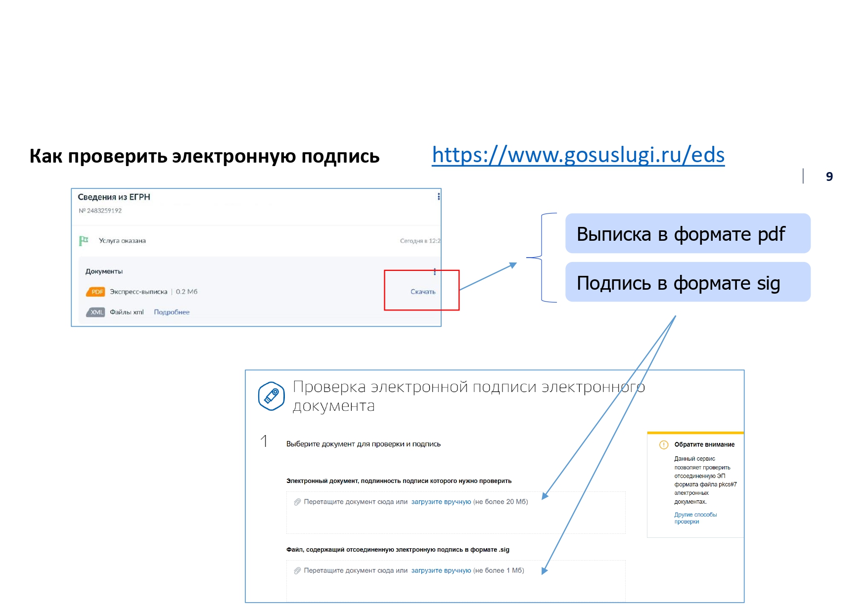The width and height of the screenshot is (868, 613).
Task: Click the PDF badge of Экспресс-выписка
Action: coord(96,292)
